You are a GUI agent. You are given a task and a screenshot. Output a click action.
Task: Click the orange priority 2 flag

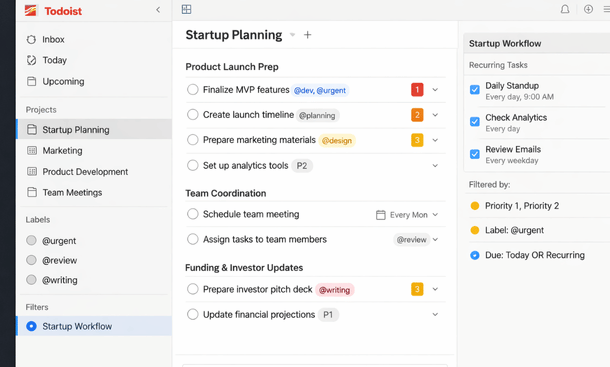(x=417, y=115)
